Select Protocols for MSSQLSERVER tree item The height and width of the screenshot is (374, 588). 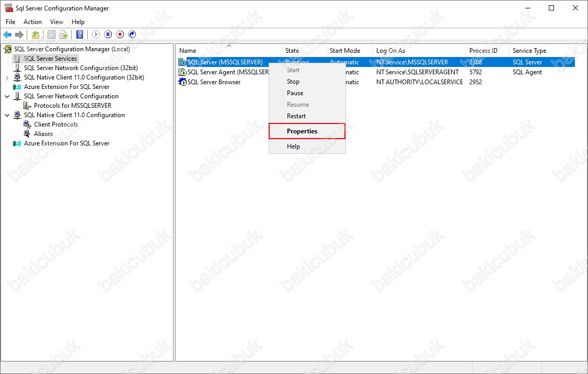[73, 106]
